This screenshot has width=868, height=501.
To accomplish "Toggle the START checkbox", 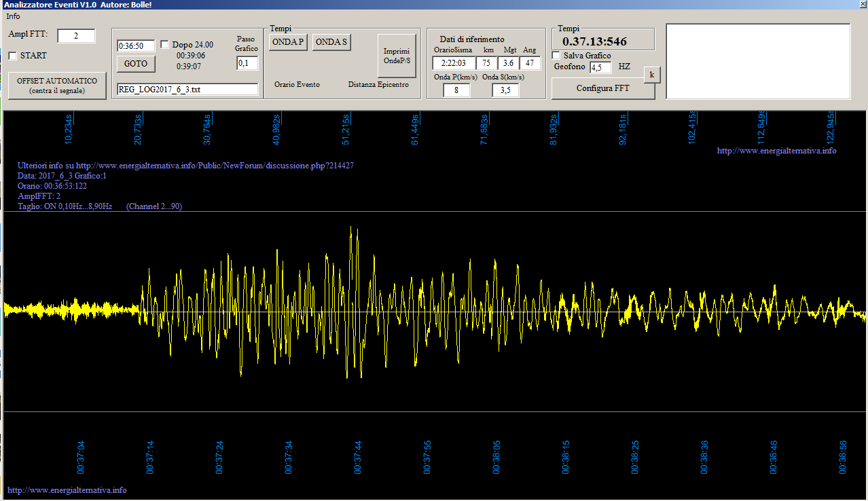I will pos(12,56).
